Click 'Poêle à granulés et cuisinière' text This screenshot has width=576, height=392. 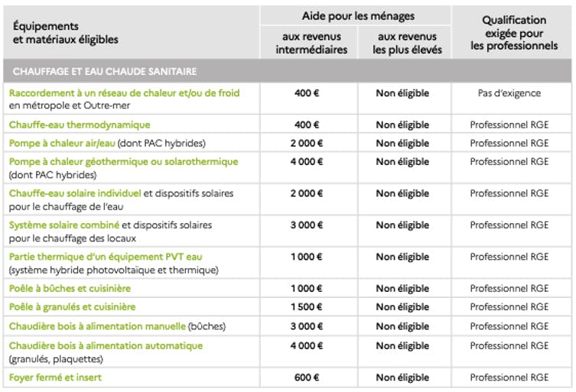click(x=73, y=307)
